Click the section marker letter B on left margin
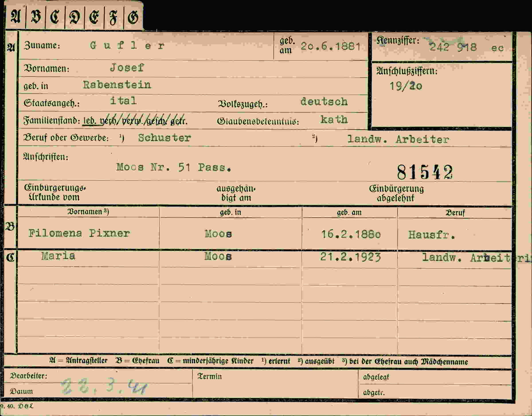 pos(10,227)
